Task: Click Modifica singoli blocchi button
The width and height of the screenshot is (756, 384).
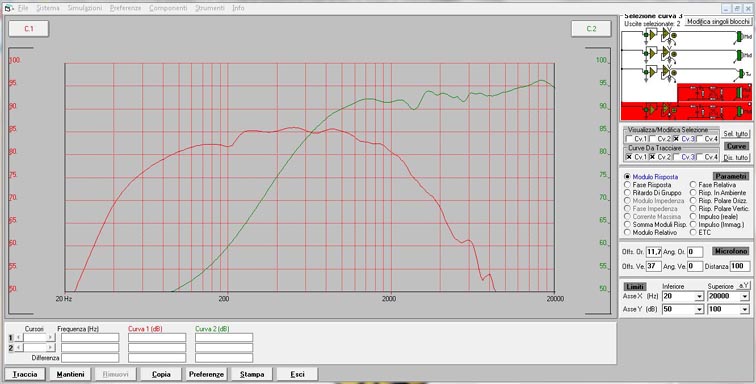Action: (x=718, y=22)
